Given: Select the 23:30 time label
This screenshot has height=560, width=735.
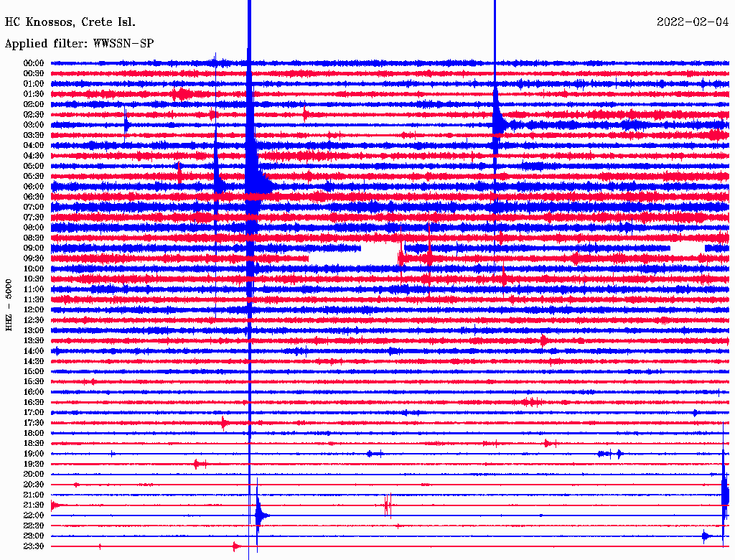Looking at the screenshot, I should click(34, 546).
